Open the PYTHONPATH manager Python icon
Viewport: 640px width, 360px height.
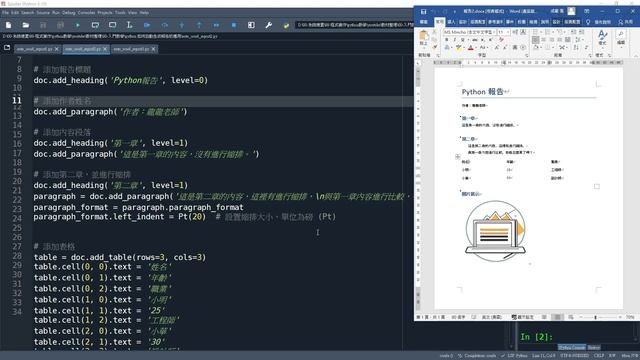[286, 25]
